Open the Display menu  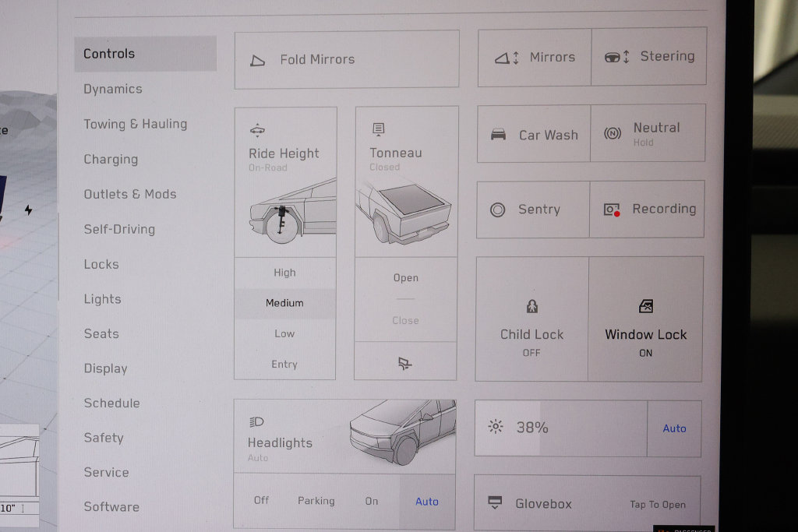(x=105, y=368)
